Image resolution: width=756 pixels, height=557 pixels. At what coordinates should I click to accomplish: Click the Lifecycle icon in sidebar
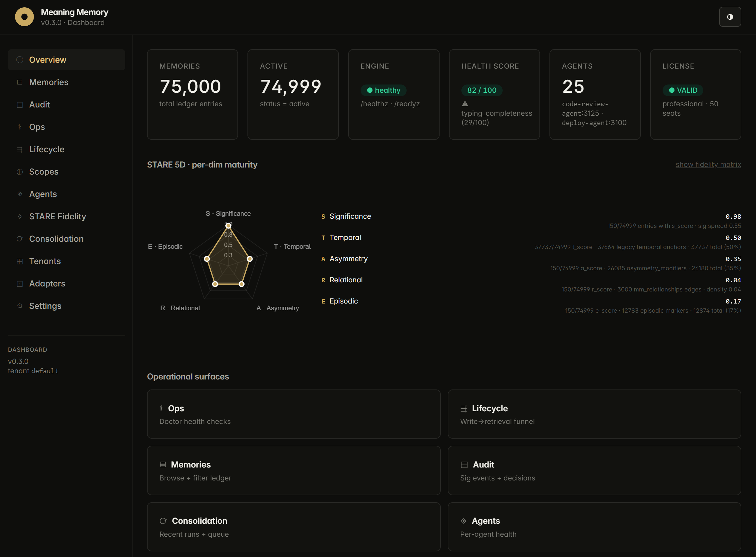(x=19, y=149)
